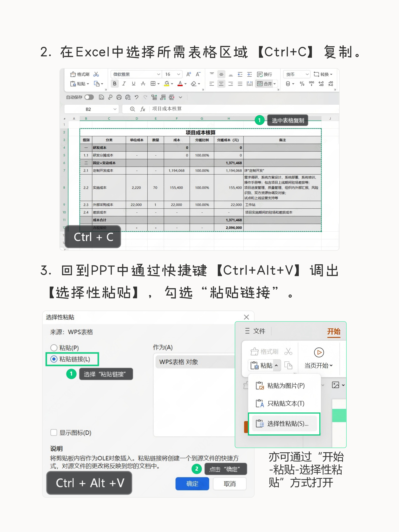Click the Bold formatting button
Image resolution: width=399 pixels, height=532 pixels.
point(115,84)
